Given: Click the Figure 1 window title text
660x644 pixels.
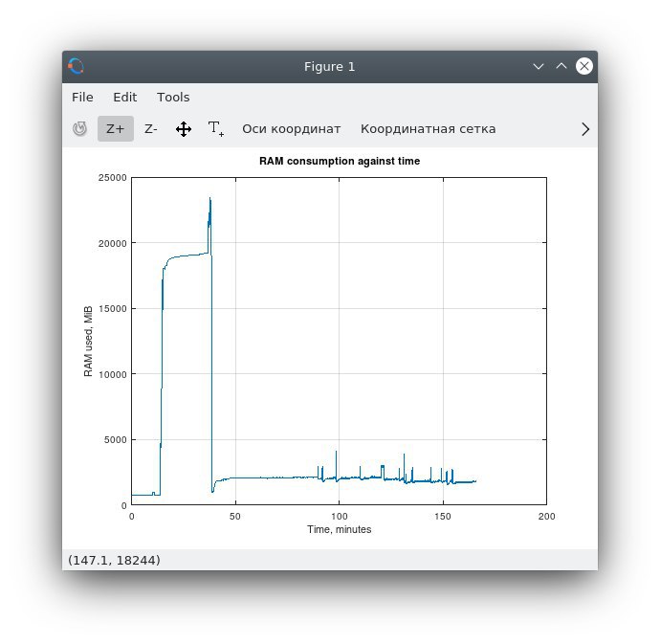Looking at the screenshot, I should pos(330,67).
